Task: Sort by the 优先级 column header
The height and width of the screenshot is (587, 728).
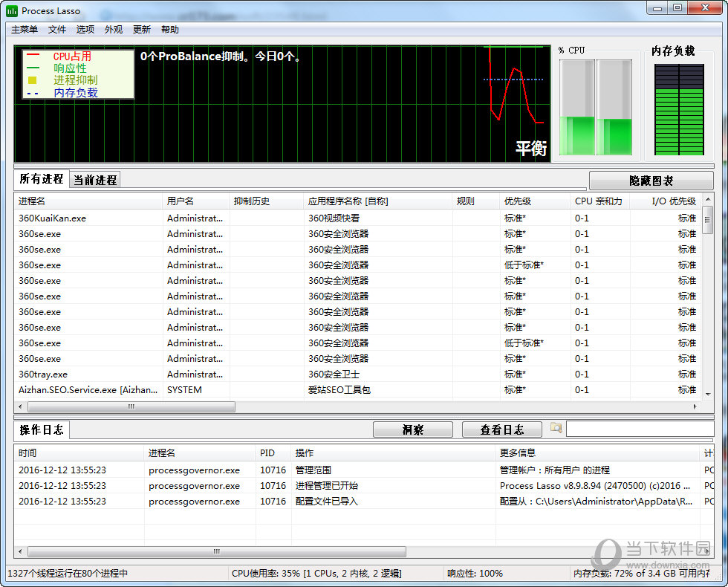Action: coord(535,201)
